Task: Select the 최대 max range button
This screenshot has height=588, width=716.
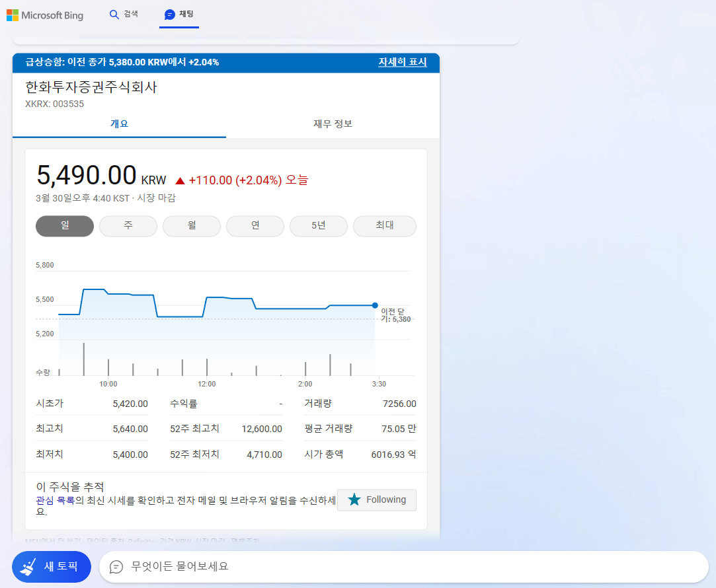Action: pyautogui.click(x=385, y=226)
